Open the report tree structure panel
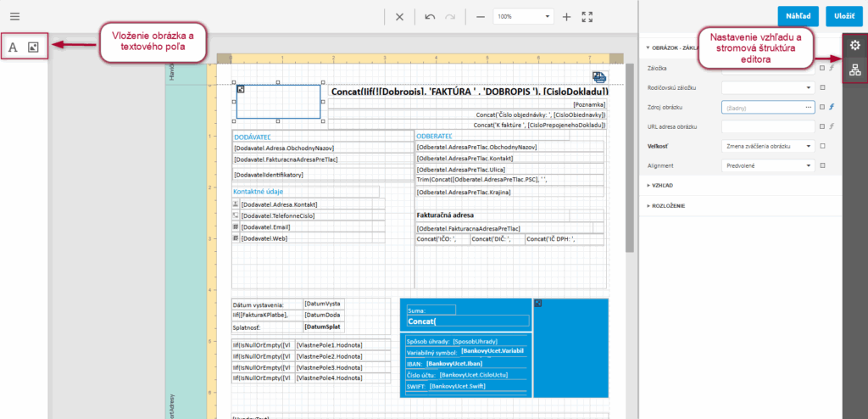 [854, 70]
